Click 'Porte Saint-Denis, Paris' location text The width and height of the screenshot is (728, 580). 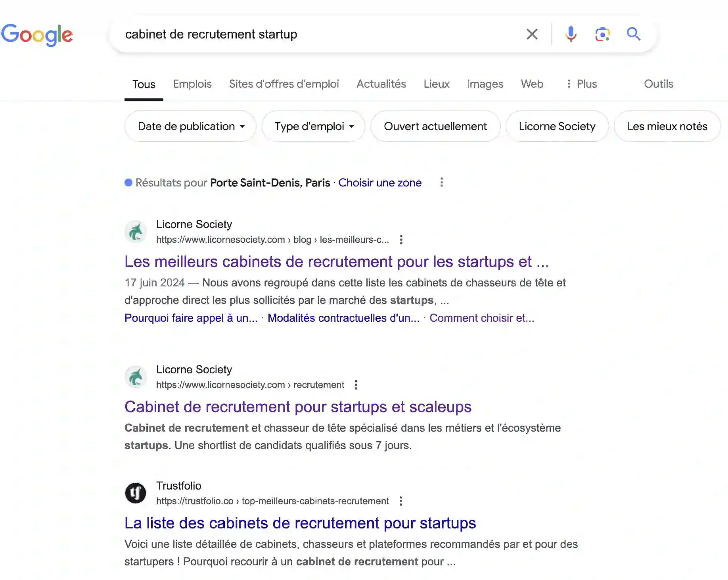click(x=270, y=182)
